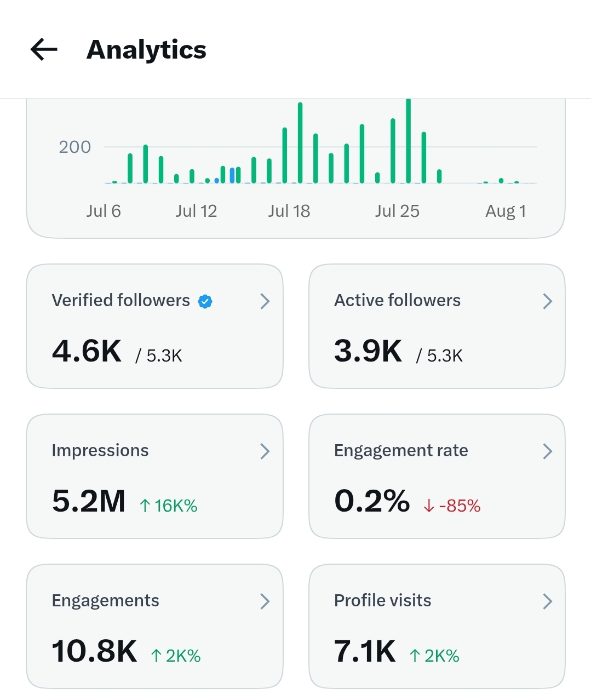Select the tallest bar near Jul 25
The width and height of the screenshot is (591, 700).
coord(408,141)
